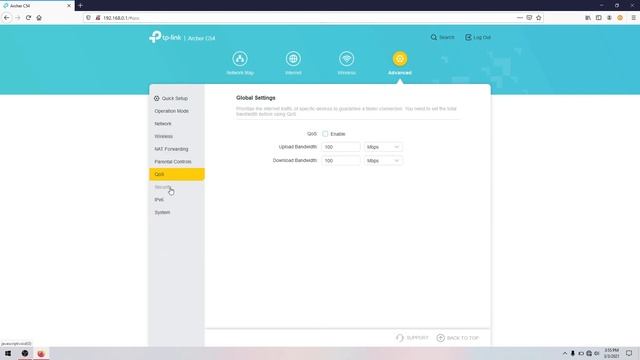640x360 pixels.
Task: Open the red round app on the taskbar
Action: coord(41,353)
